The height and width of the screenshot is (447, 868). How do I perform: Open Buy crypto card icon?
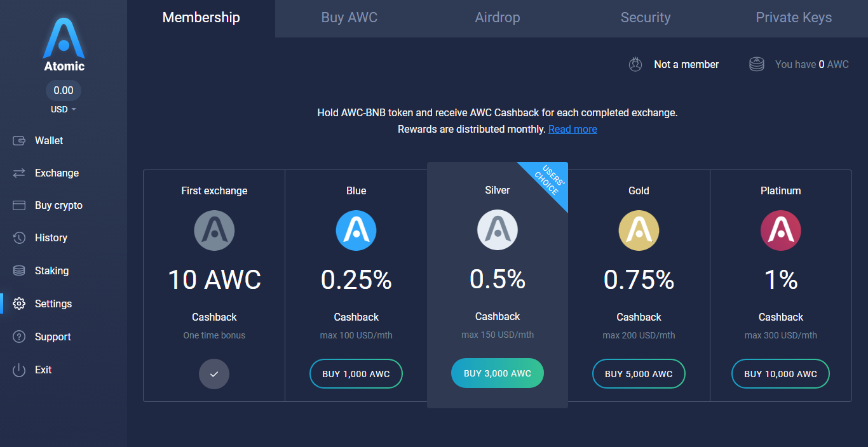click(x=19, y=206)
